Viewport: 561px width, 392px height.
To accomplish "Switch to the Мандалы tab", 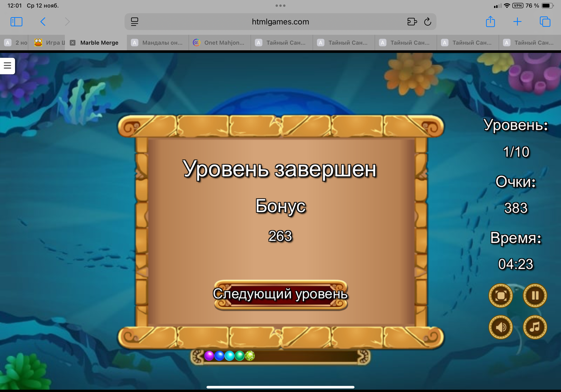I will point(158,43).
